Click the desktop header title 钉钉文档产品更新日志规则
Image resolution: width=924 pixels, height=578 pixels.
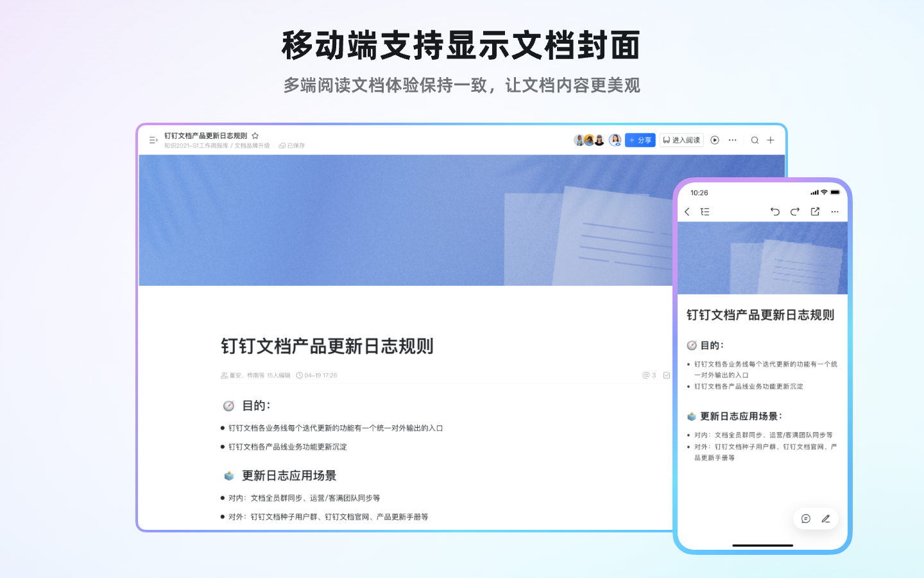[x=205, y=136]
